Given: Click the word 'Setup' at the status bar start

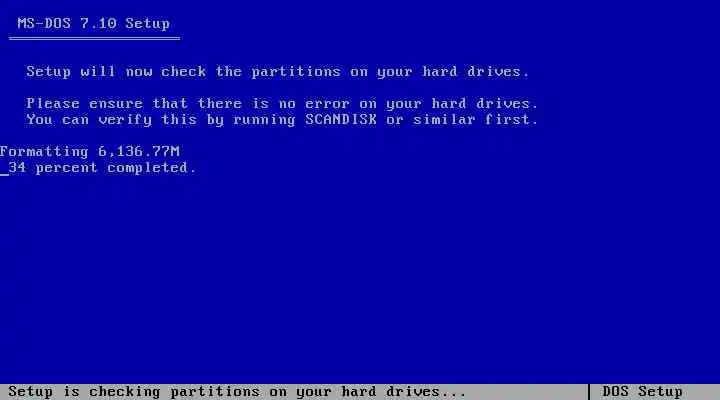Looking at the screenshot, I should click(x=30, y=392).
